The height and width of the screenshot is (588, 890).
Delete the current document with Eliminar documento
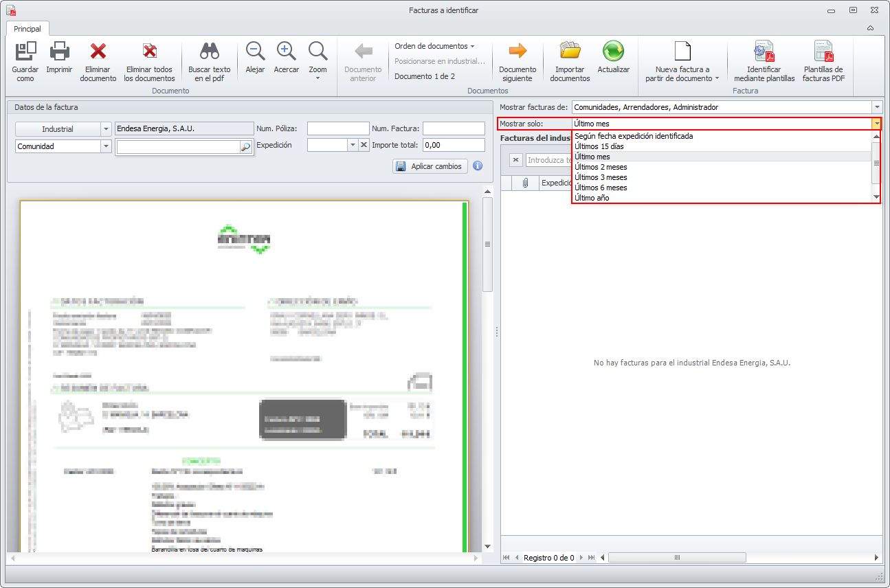pos(98,61)
